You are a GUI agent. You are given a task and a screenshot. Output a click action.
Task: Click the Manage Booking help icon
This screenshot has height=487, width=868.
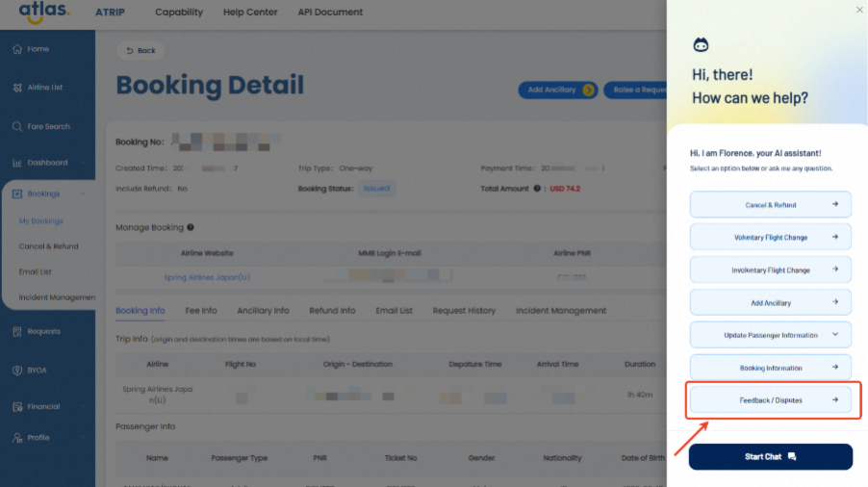[191, 228]
